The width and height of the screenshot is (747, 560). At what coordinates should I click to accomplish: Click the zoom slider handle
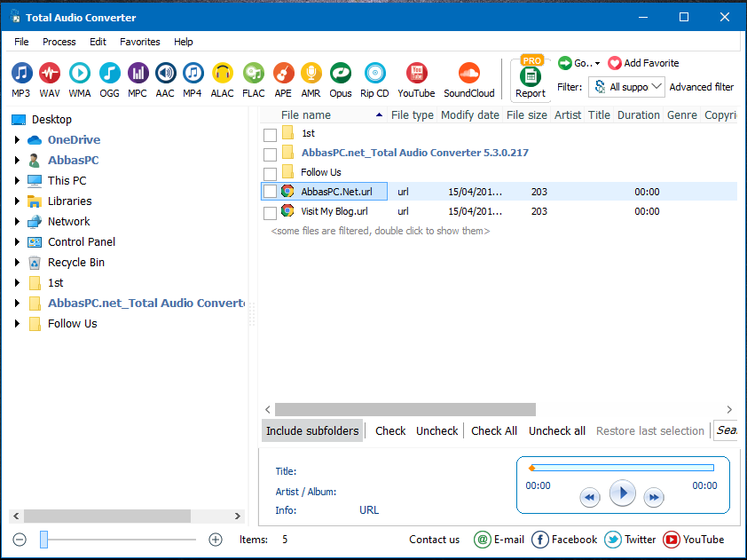43,540
